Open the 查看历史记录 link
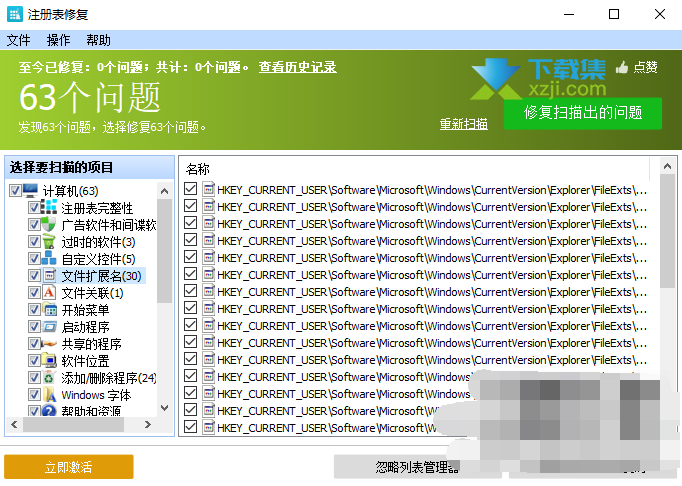682x486 pixels. pos(298,67)
